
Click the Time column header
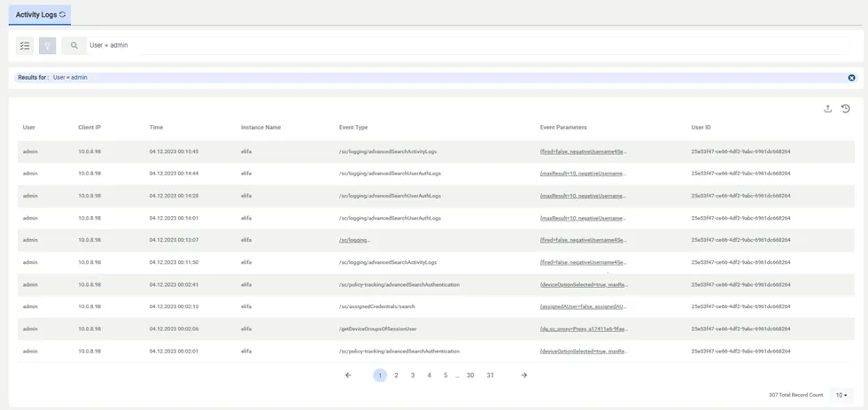pyautogui.click(x=156, y=128)
